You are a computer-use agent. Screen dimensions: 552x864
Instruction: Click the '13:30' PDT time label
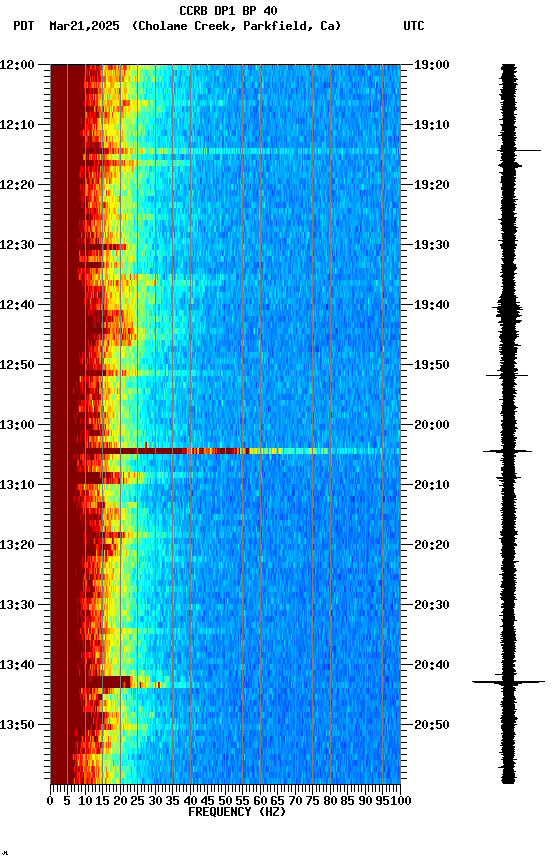click(17, 606)
